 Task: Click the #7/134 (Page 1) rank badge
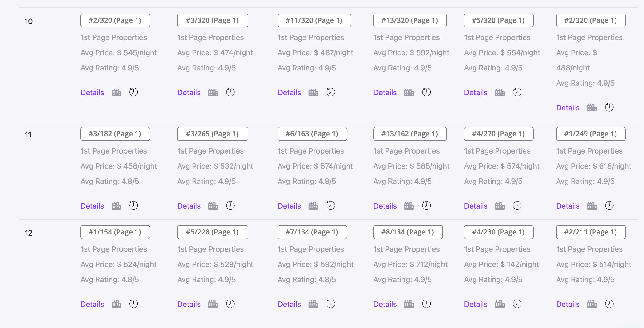312,232
